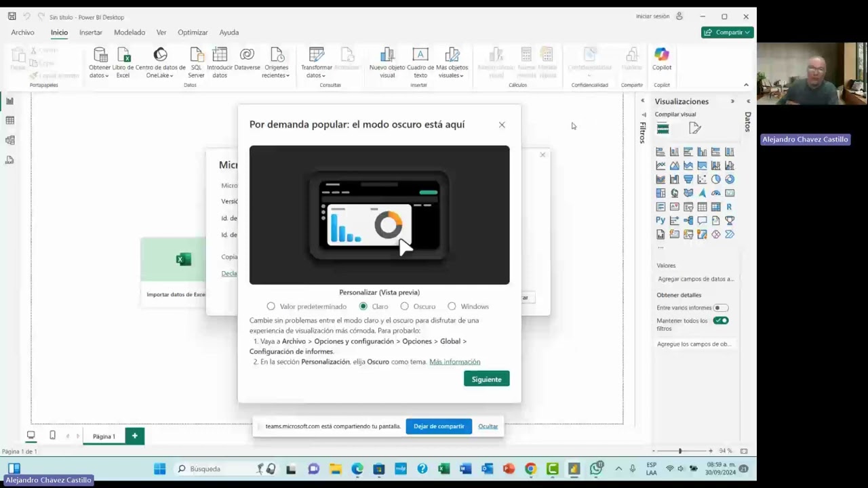Select the stacked bar chart visual
868x488 pixels.
point(660,152)
